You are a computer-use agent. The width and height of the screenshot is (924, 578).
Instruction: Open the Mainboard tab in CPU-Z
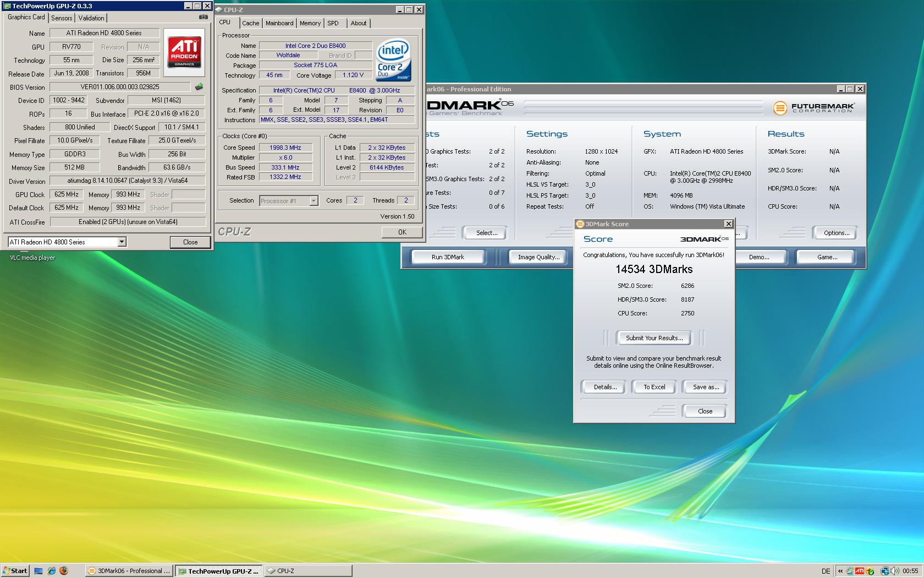279,23
